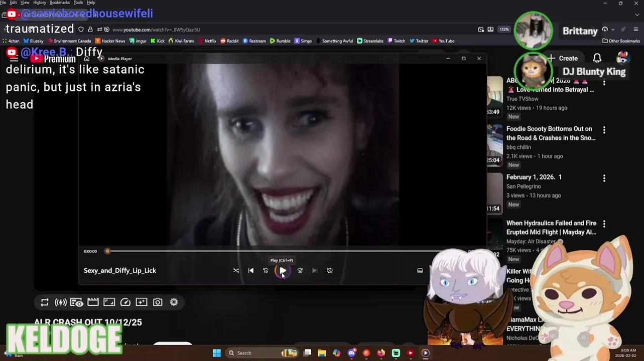644x361 pixels.
Task: Open Firefox History menu
Action: click(40, 3)
